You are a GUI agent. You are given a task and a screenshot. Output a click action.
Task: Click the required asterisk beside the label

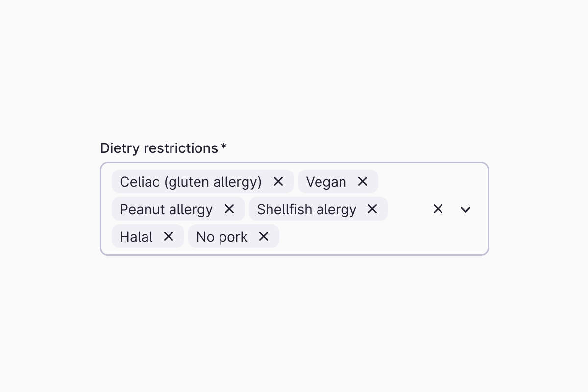pos(224,147)
